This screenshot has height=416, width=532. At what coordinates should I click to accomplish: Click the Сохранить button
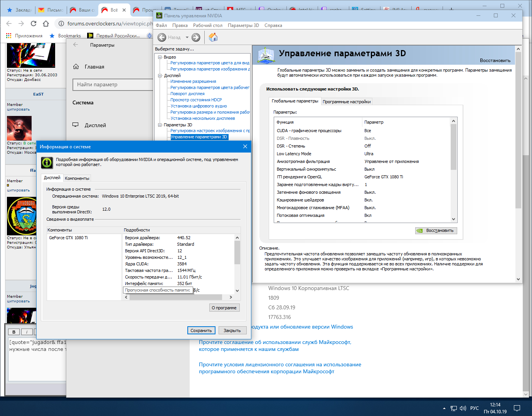pos(201,330)
